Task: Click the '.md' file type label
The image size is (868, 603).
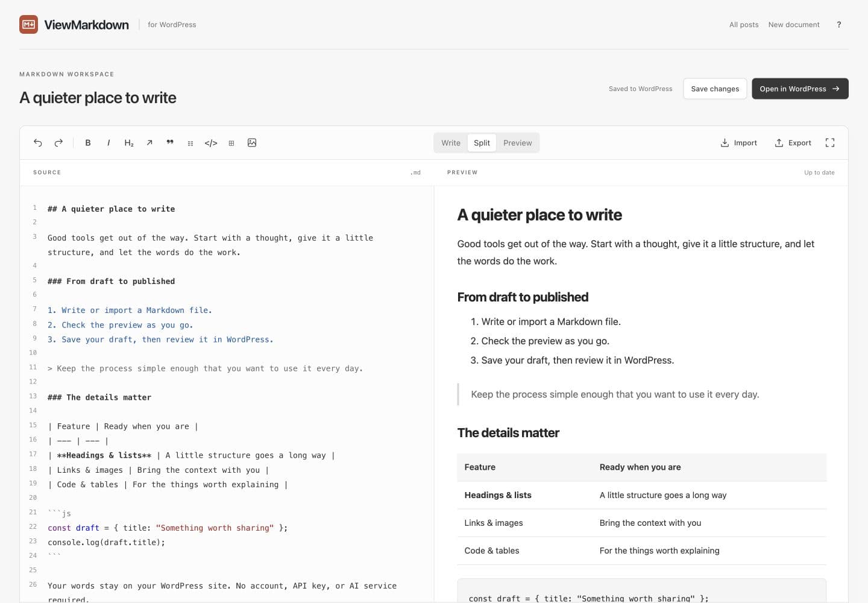Action: [x=415, y=172]
